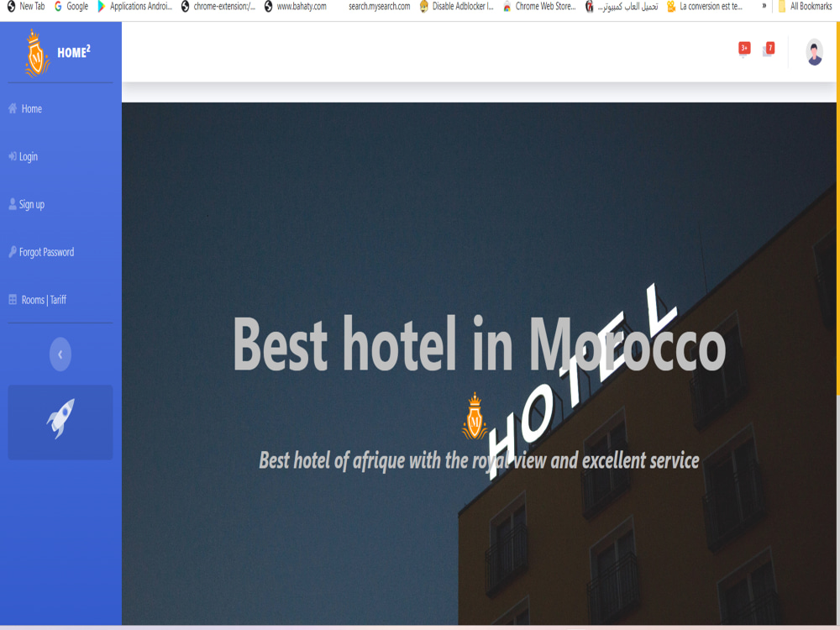Open search.mysearch.com bookmark

click(379, 7)
